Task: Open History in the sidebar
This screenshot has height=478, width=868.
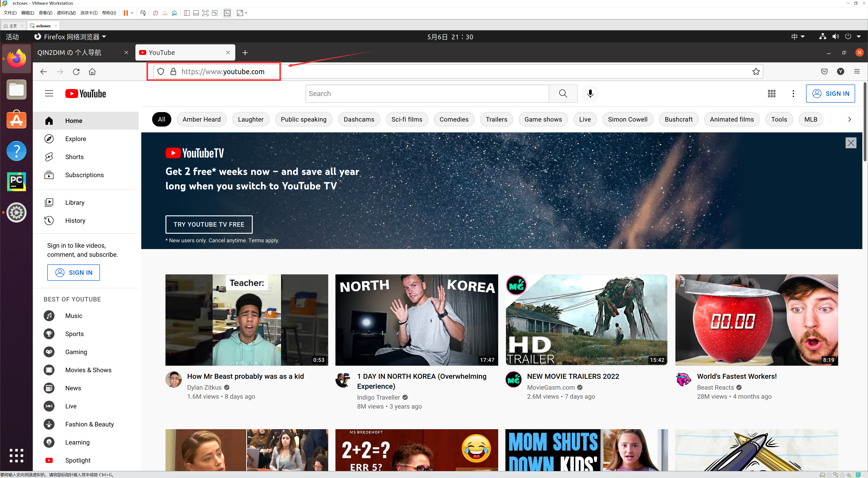Action: point(86,221)
